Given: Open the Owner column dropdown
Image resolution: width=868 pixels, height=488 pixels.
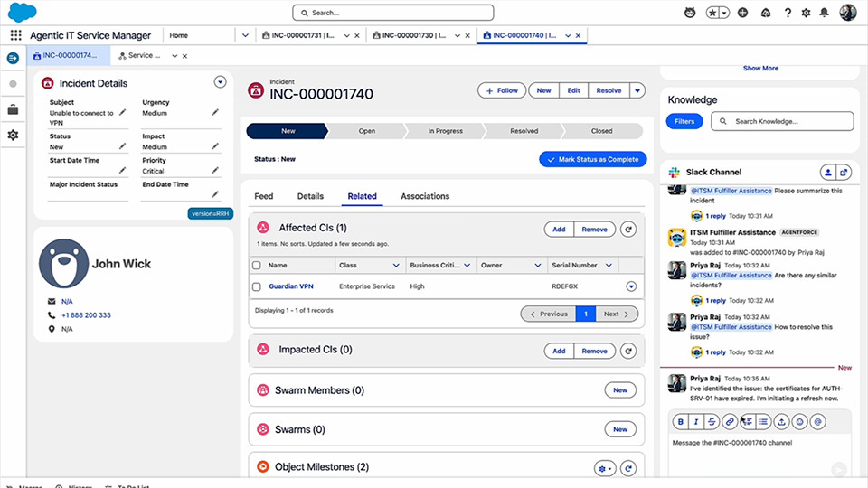Looking at the screenshot, I should click(537, 266).
